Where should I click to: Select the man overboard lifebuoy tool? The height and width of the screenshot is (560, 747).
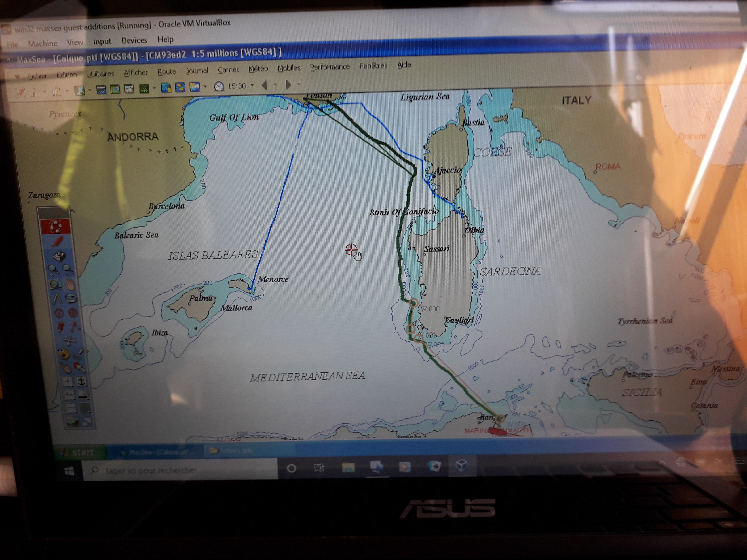(x=56, y=226)
